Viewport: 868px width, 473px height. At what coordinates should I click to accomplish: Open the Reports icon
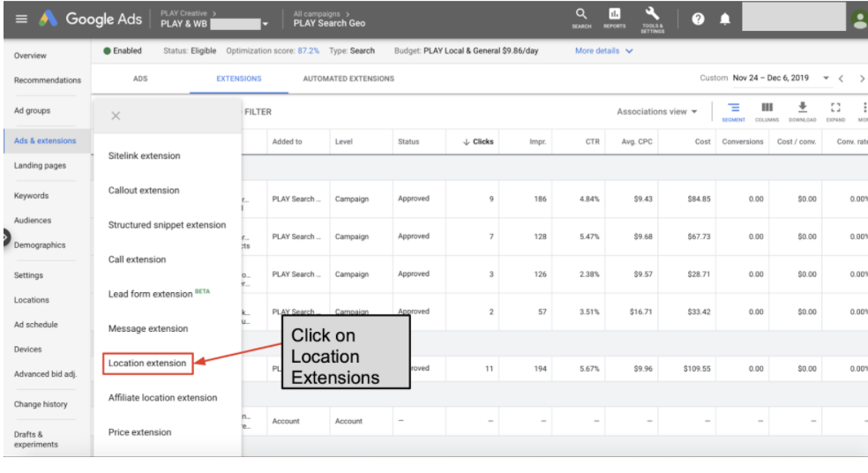615,18
